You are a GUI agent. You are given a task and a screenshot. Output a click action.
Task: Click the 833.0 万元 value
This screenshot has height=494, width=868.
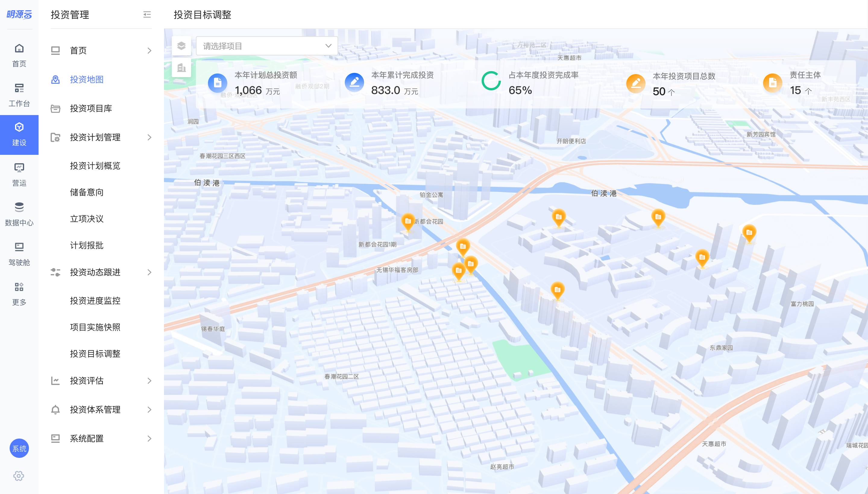395,90
